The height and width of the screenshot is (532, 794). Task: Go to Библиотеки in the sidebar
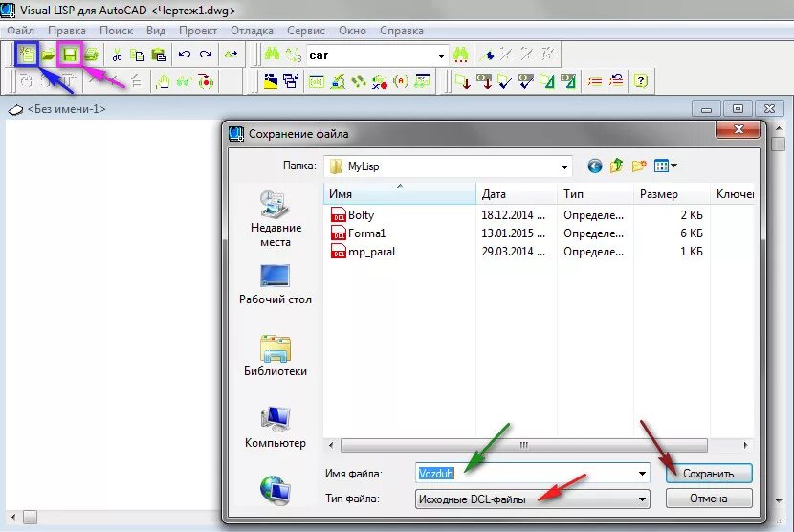click(x=276, y=356)
